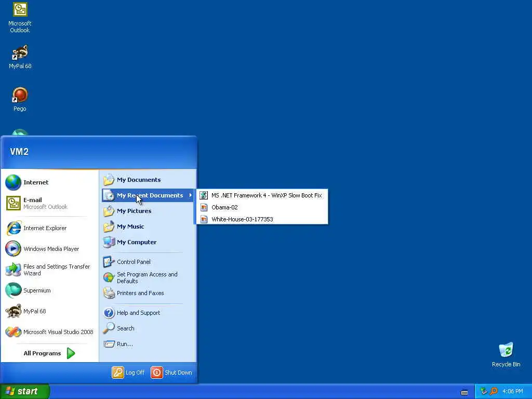Expand the My Recent Documents submenu arrow
The image size is (532, 399).
tap(190, 195)
